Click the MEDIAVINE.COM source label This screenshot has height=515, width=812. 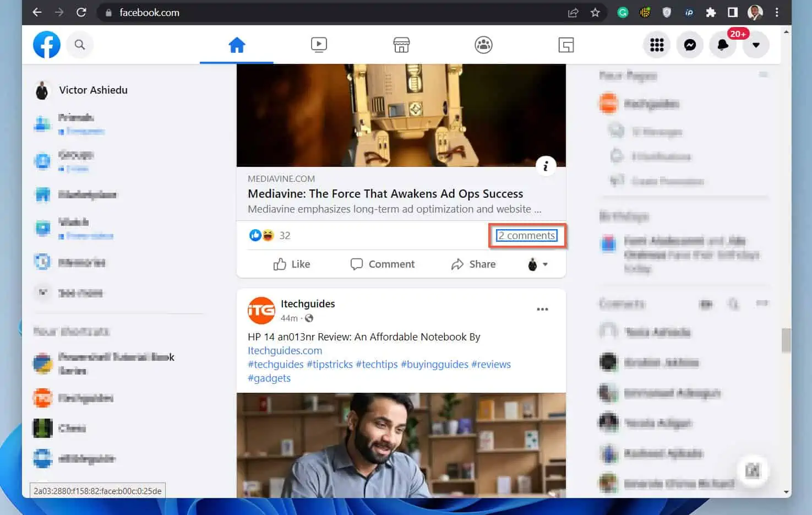[281, 179]
